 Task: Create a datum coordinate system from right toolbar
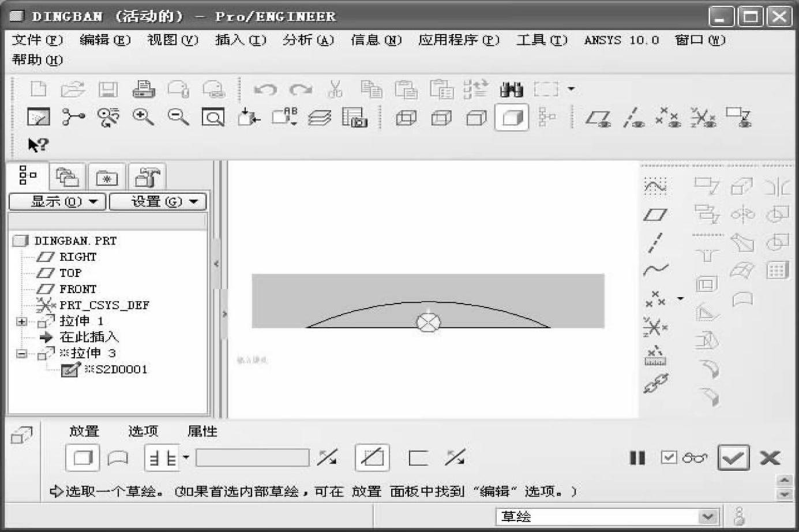coord(655,327)
